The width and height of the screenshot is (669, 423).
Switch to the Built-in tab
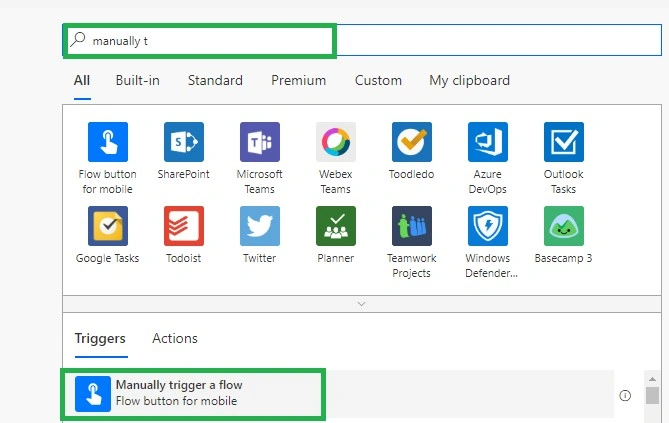(137, 80)
